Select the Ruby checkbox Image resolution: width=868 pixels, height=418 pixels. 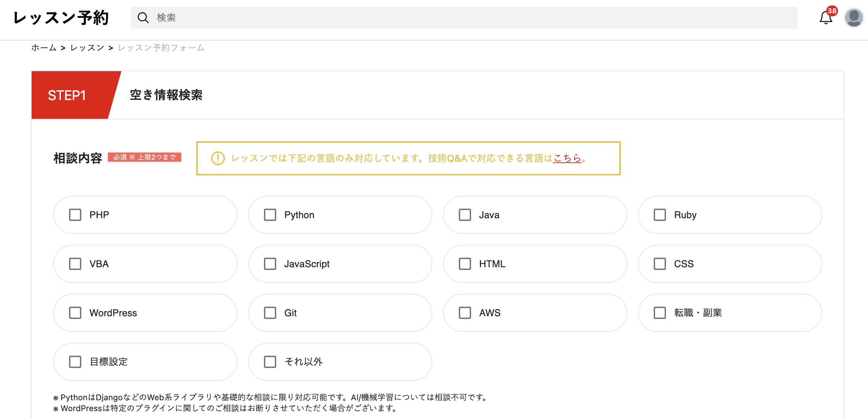coord(660,215)
